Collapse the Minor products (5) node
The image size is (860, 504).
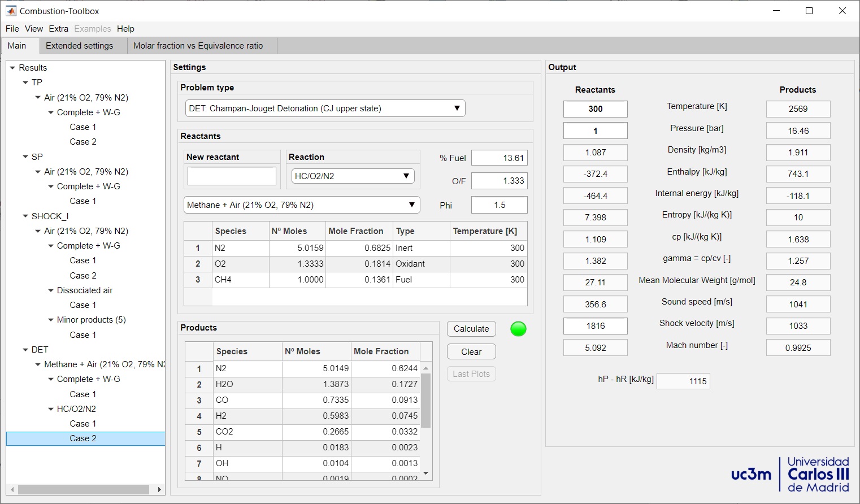tap(51, 319)
